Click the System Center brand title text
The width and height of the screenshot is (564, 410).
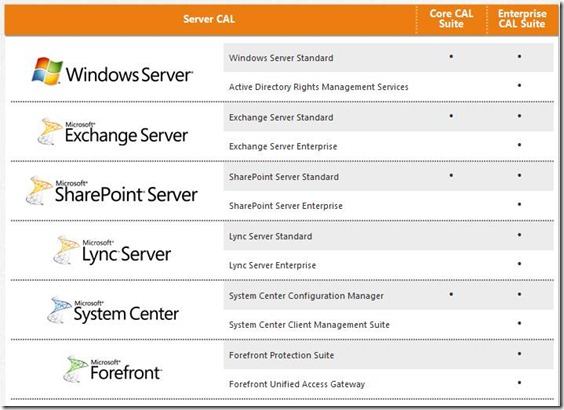(x=126, y=314)
